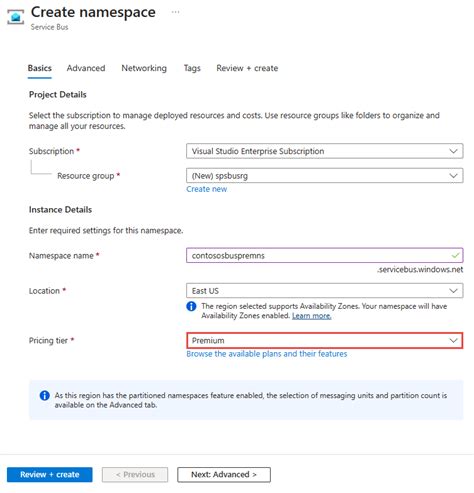This screenshot has height=493, width=474.
Task: Click the blue Review + create button
Action: point(50,474)
